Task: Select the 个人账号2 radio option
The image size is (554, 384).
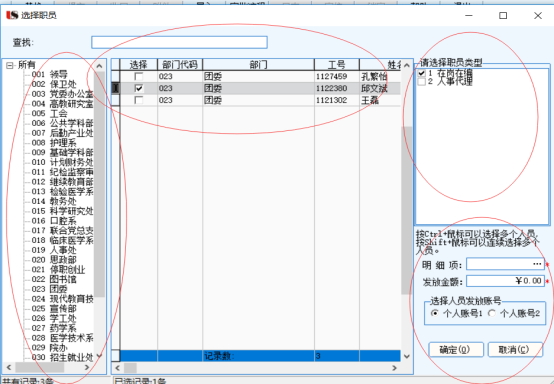Action: click(x=492, y=313)
